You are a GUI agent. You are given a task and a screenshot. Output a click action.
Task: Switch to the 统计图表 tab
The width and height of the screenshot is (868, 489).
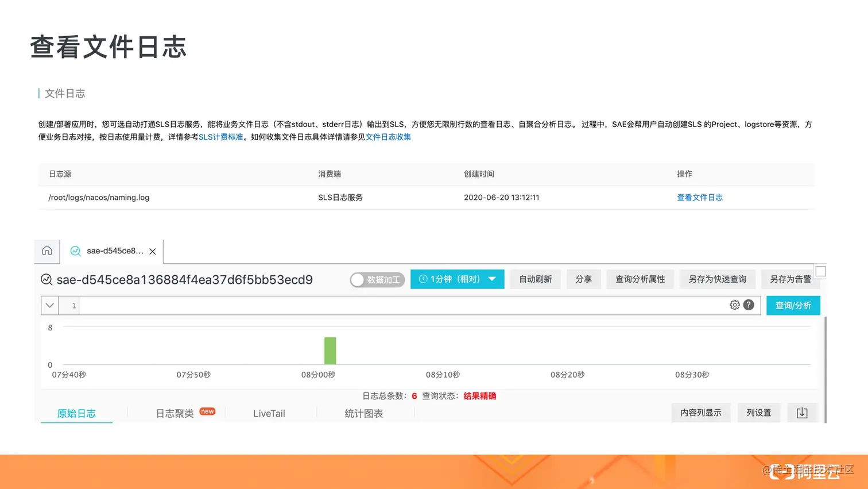coord(364,413)
